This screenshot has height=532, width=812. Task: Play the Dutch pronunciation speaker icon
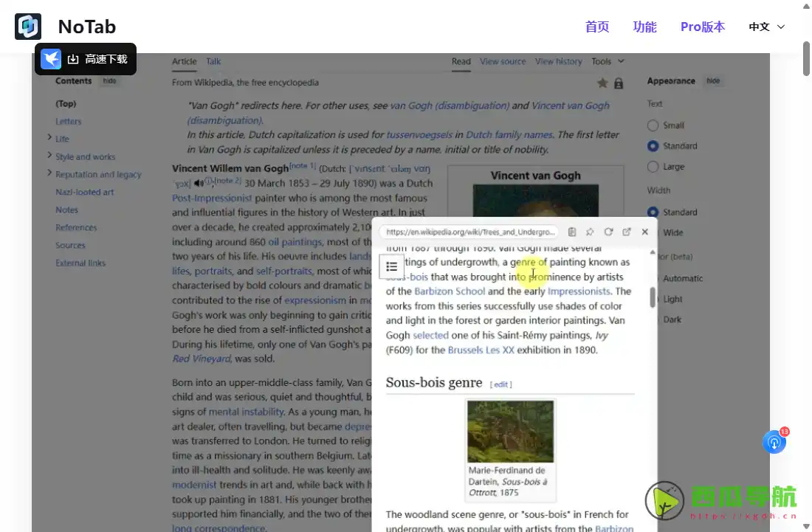click(199, 183)
